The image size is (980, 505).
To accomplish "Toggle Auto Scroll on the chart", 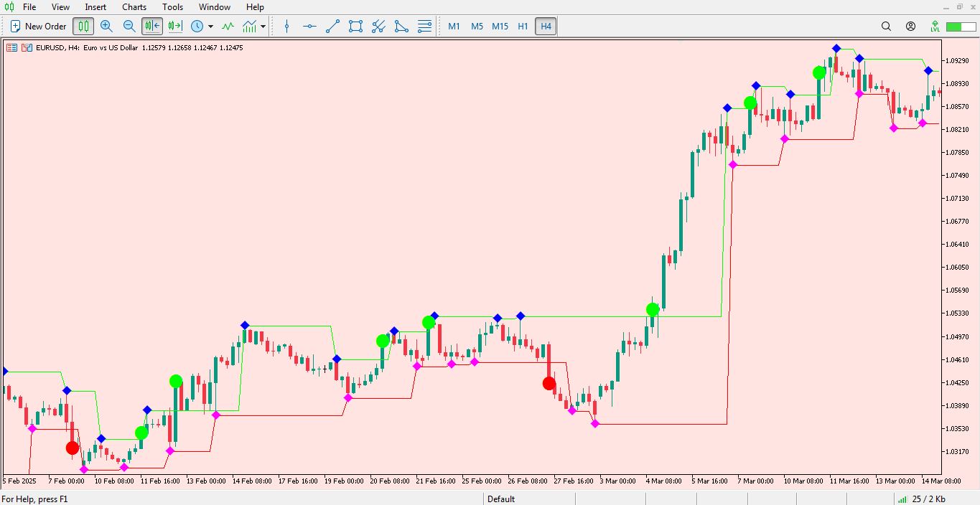I will (x=151, y=26).
